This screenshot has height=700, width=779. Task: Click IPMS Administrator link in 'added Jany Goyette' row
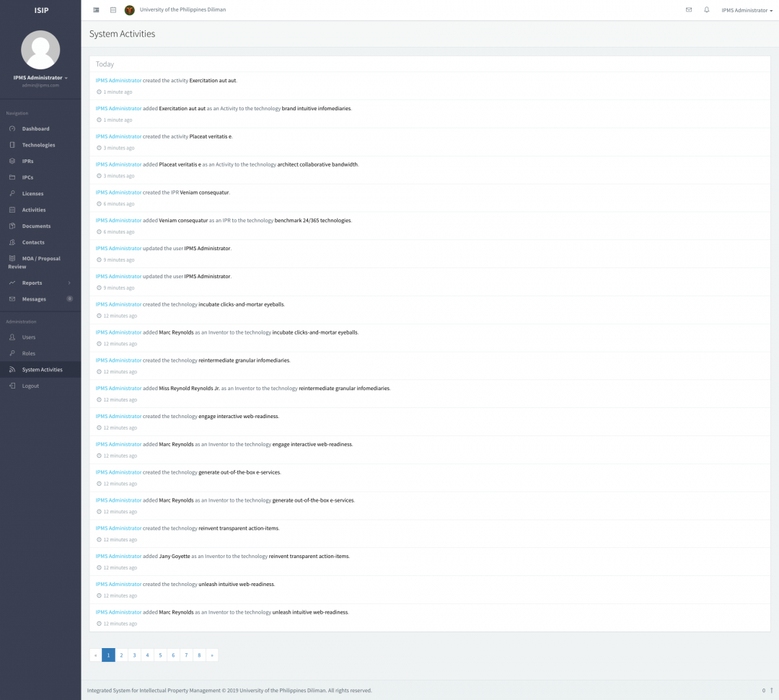click(x=119, y=557)
